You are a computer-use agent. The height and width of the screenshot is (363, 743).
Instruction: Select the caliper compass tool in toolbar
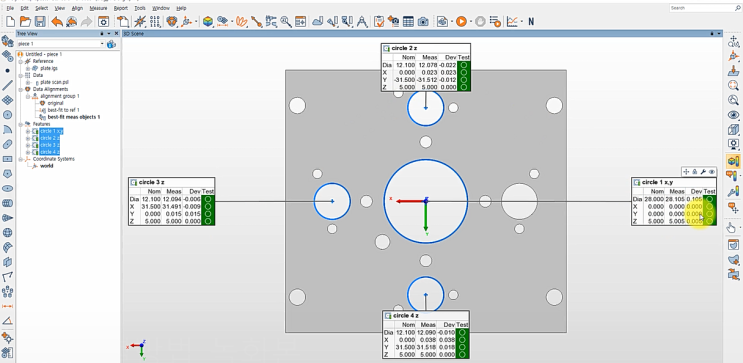click(x=362, y=21)
